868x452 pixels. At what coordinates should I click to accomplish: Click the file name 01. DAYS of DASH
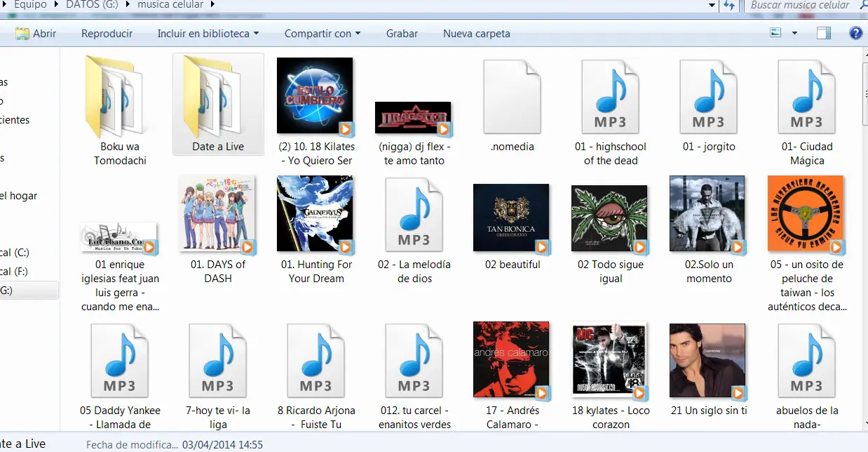coord(218,272)
